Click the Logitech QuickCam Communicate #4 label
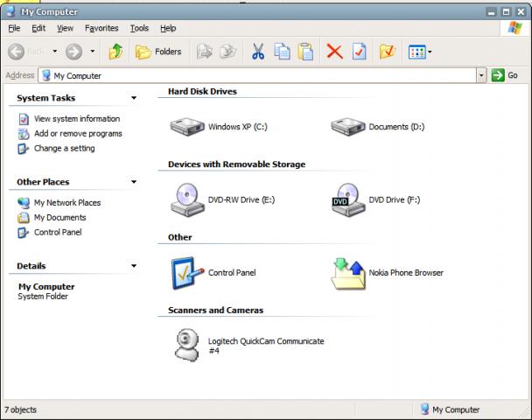532x420 pixels. [x=266, y=346]
